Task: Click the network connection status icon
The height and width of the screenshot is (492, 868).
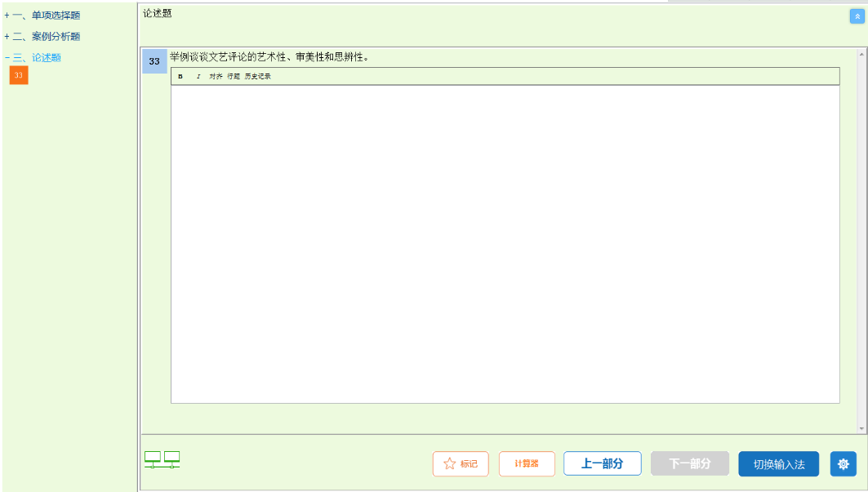Action: pos(162,460)
